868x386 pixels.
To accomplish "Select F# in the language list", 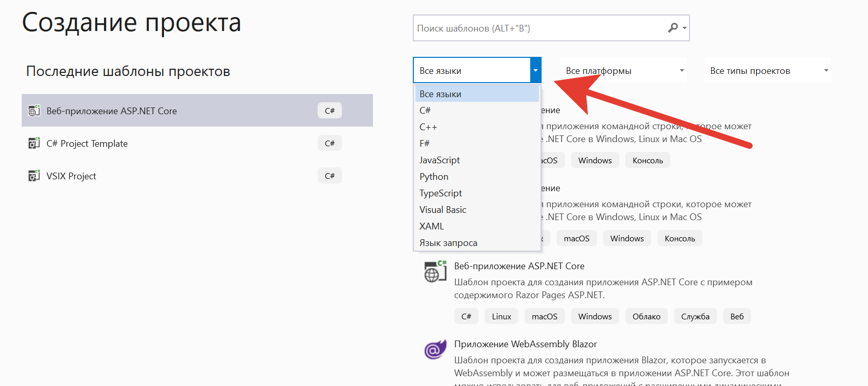I will 477,143.
